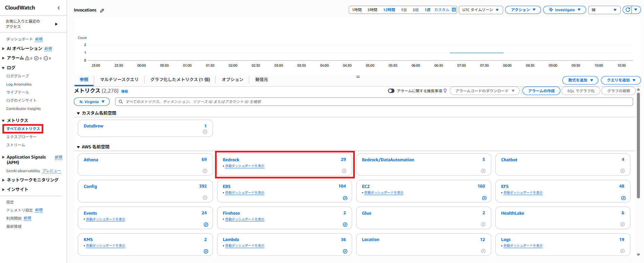Viewport: 644px width, 263px height.
Task: Click the compass icon in EC2 card
Action: coord(484,198)
